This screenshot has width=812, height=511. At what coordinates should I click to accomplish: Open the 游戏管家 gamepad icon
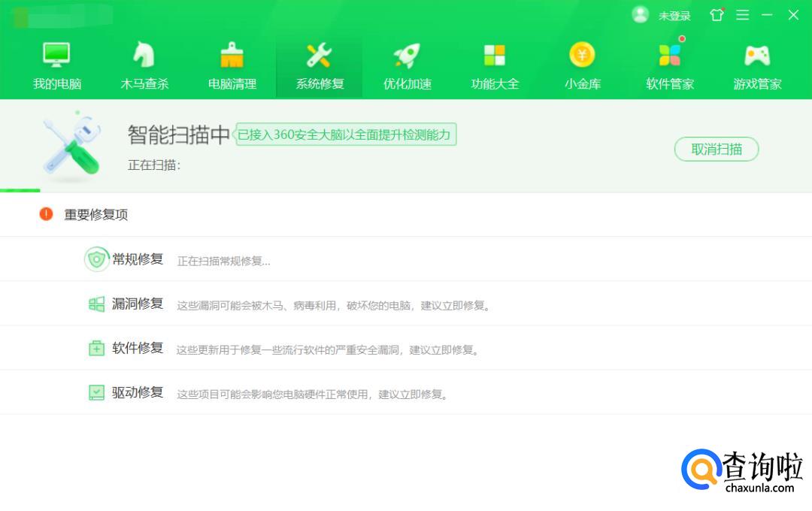(x=757, y=56)
